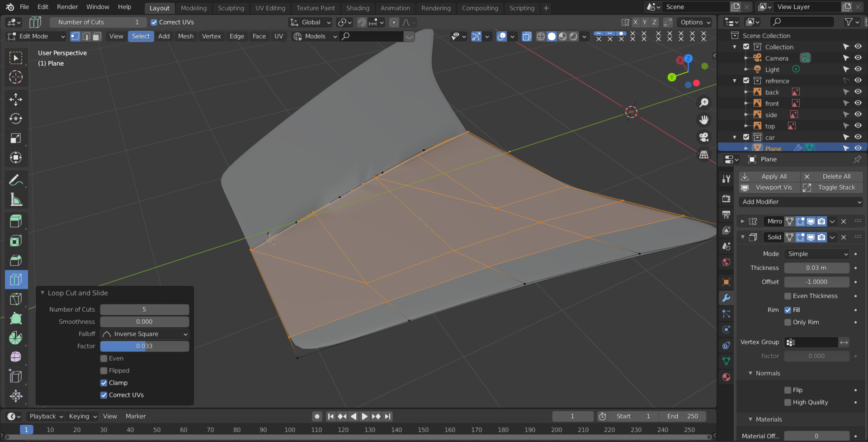The image size is (868, 442).
Task: Switch to vertex select mode
Action: pos(75,36)
